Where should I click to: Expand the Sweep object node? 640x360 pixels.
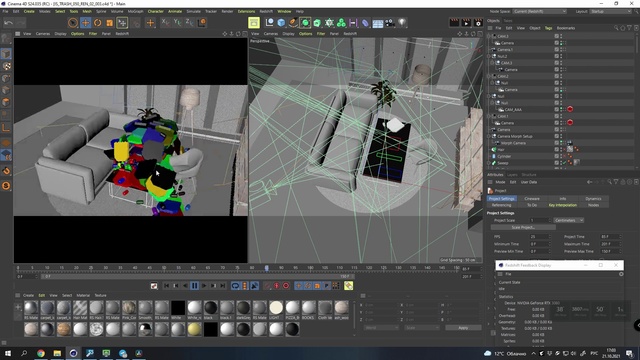pyautogui.click(x=489, y=163)
